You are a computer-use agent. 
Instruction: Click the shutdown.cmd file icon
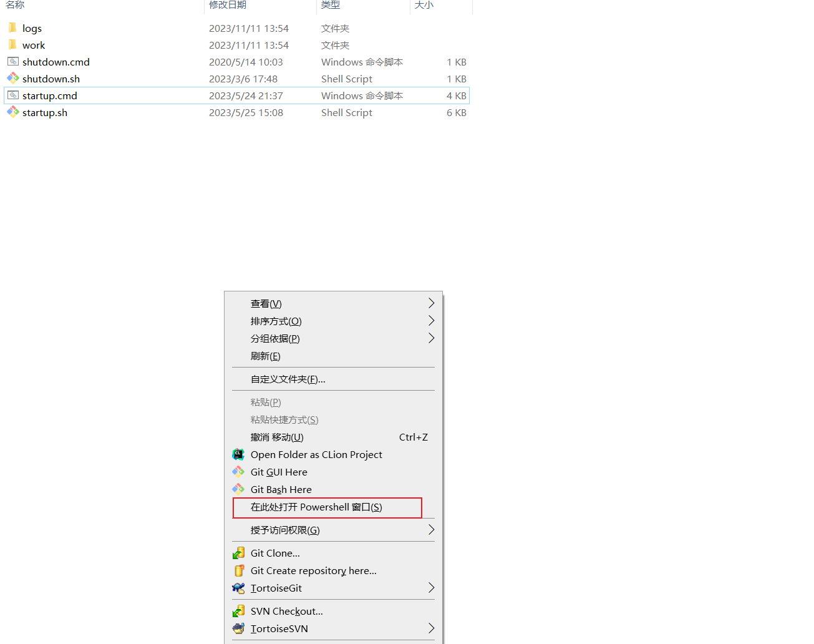(x=13, y=61)
